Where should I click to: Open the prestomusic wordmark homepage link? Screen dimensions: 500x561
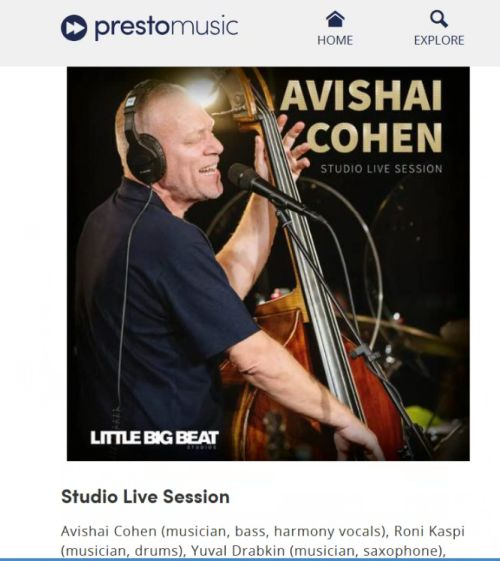[166, 28]
